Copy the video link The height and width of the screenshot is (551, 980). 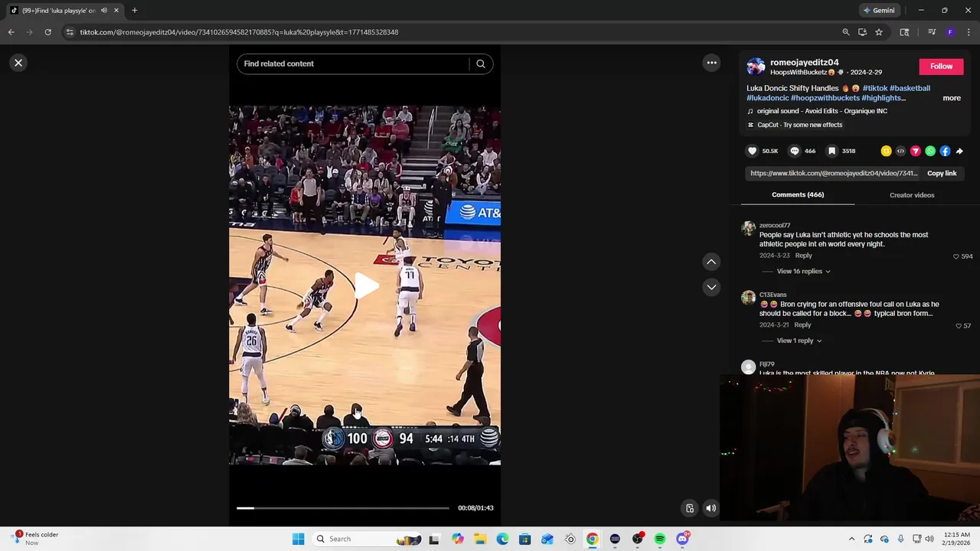click(x=942, y=173)
